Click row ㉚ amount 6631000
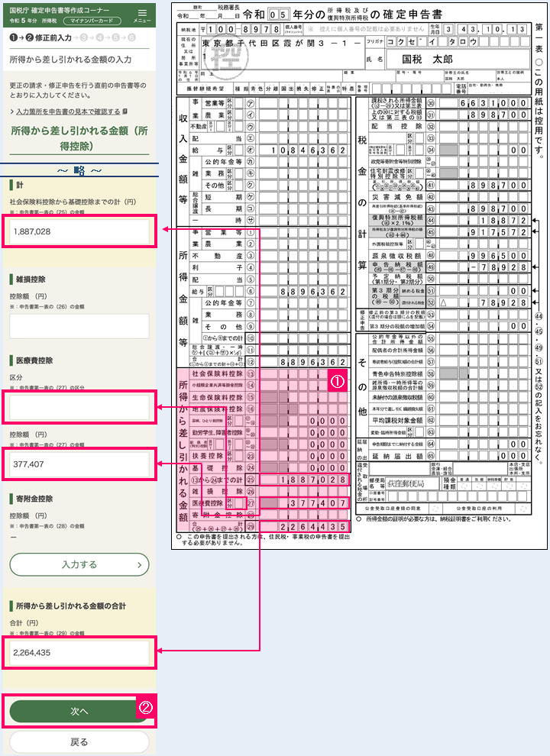 click(x=493, y=103)
